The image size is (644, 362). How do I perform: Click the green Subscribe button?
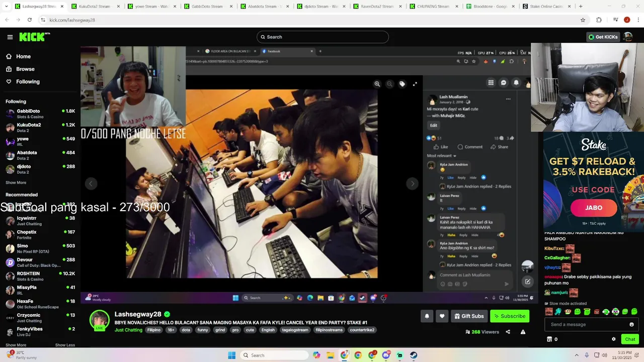point(510,316)
